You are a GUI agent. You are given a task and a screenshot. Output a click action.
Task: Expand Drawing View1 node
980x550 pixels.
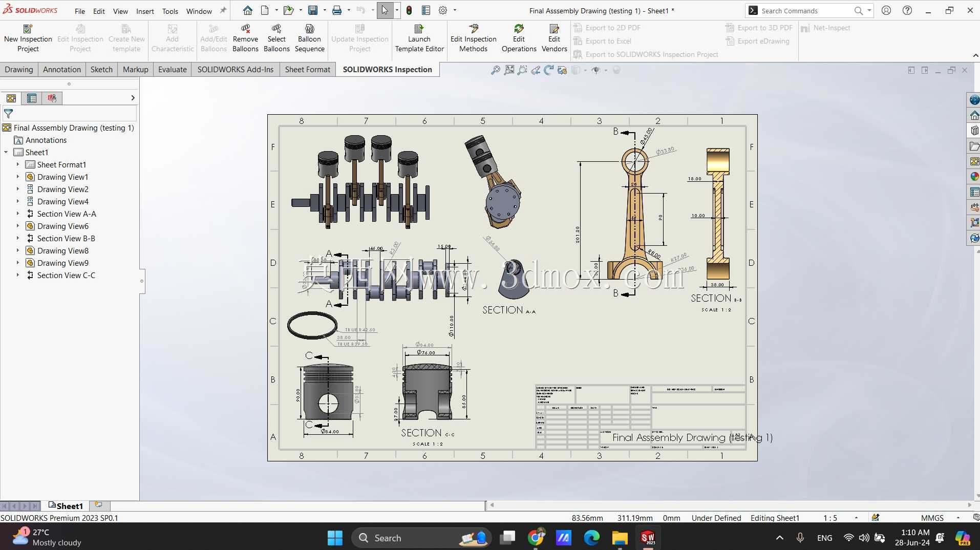(x=18, y=177)
